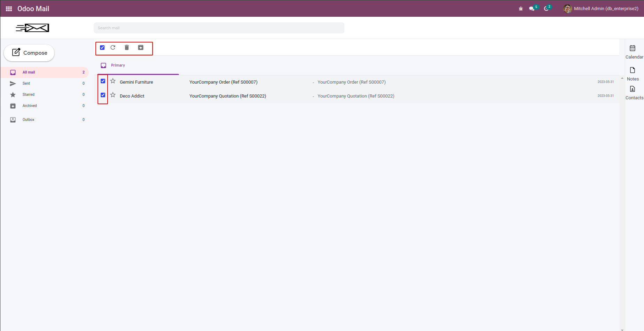Click the refresh mail icon
The height and width of the screenshot is (331, 644).
click(x=113, y=47)
